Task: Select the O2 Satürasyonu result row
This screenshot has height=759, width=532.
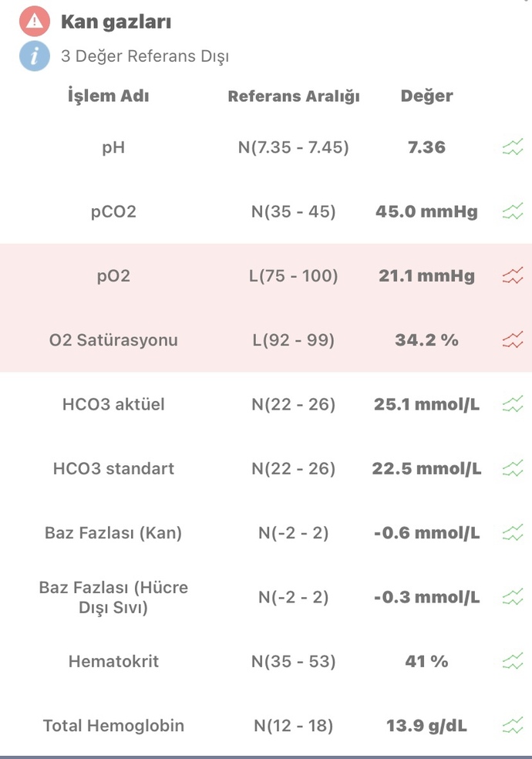Action: click(266, 340)
